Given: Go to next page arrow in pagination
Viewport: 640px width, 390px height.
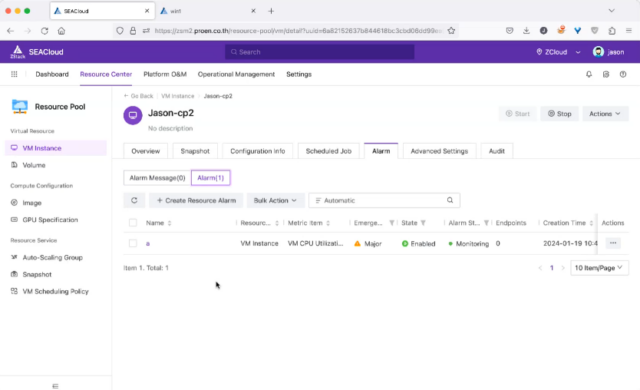Looking at the screenshot, I should [x=563, y=268].
